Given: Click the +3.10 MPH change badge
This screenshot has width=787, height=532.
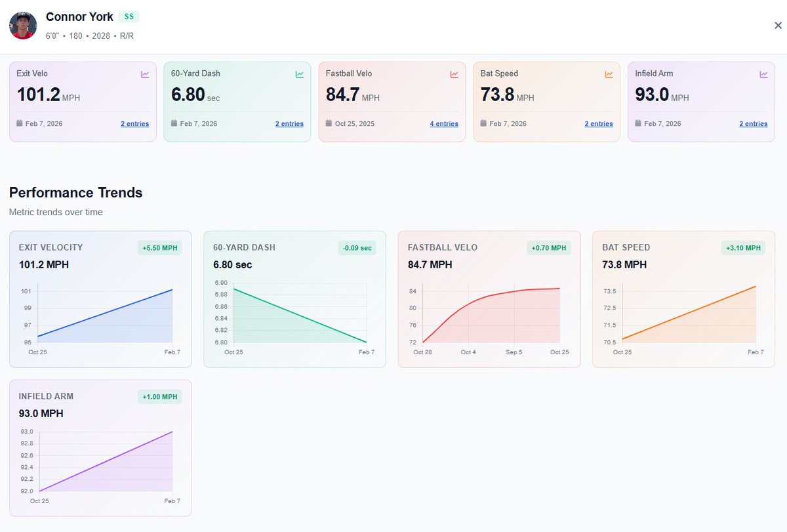Looking at the screenshot, I should [x=744, y=248].
